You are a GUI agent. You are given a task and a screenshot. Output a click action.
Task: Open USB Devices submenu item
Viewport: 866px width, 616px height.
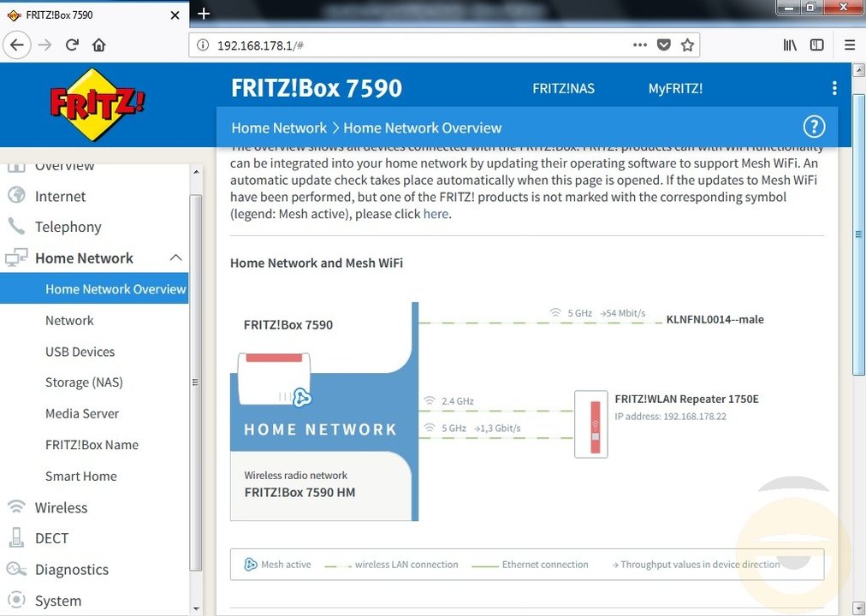click(80, 352)
